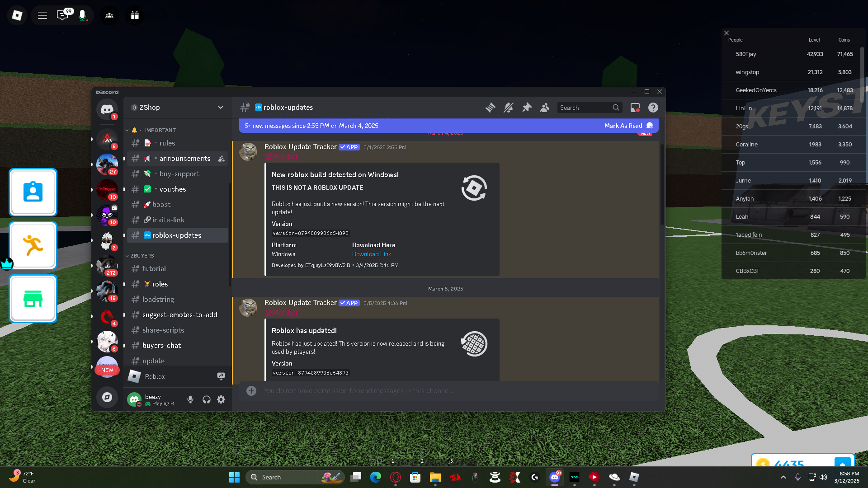Viewport: 868px width, 488px height.
Task: Open Microsoft Edge from taskbar
Action: (x=376, y=477)
